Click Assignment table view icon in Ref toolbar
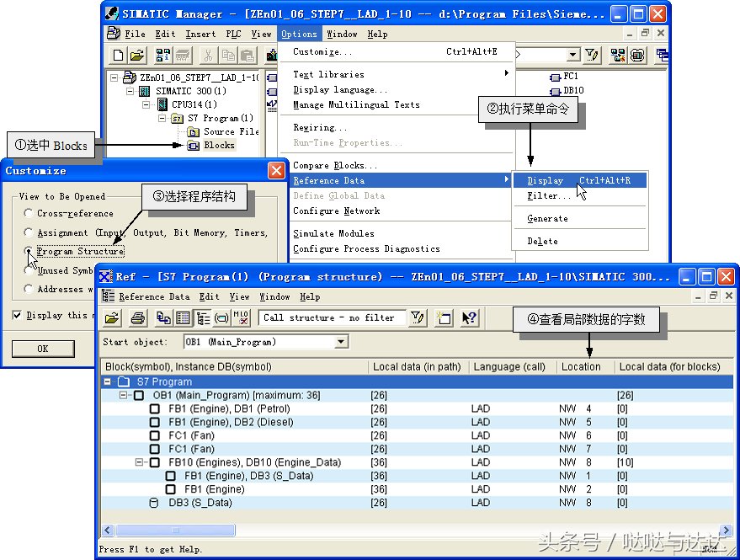The width and height of the screenshot is (740, 560). click(x=184, y=317)
